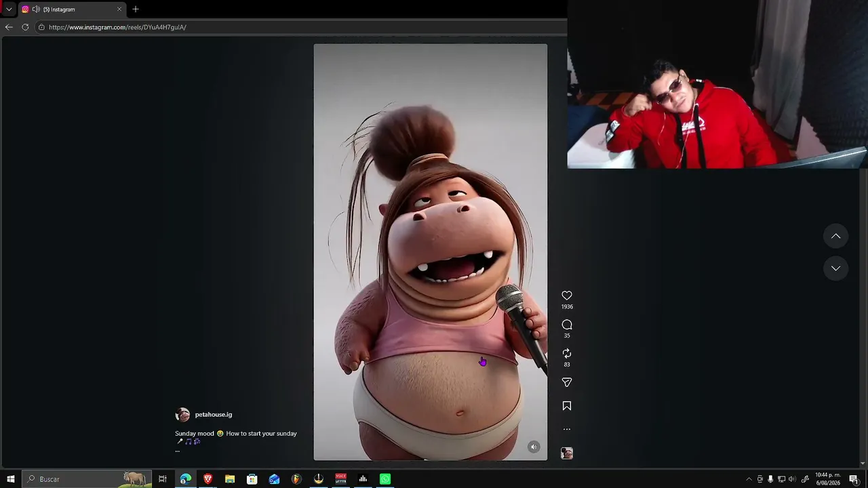Reload the current page
Viewport: 868px width, 488px height.
pyautogui.click(x=25, y=27)
